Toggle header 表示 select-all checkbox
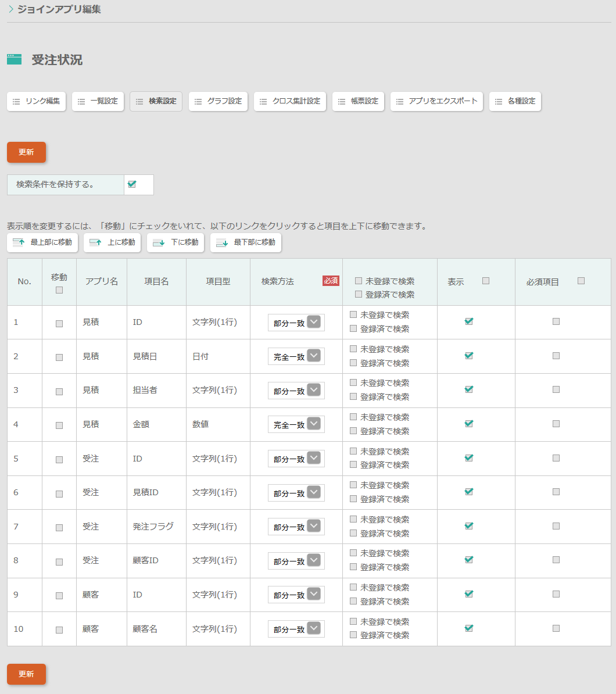 [x=486, y=281]
